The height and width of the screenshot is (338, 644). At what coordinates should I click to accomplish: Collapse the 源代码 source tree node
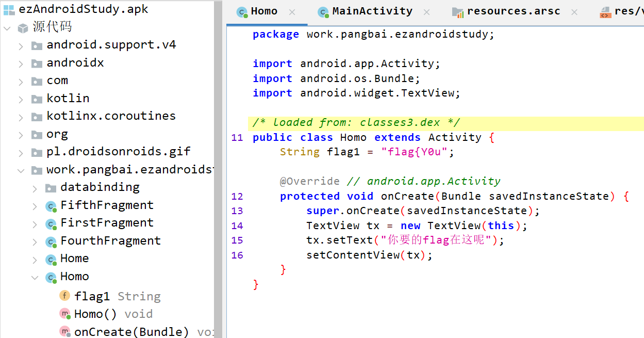coord(7,27)
